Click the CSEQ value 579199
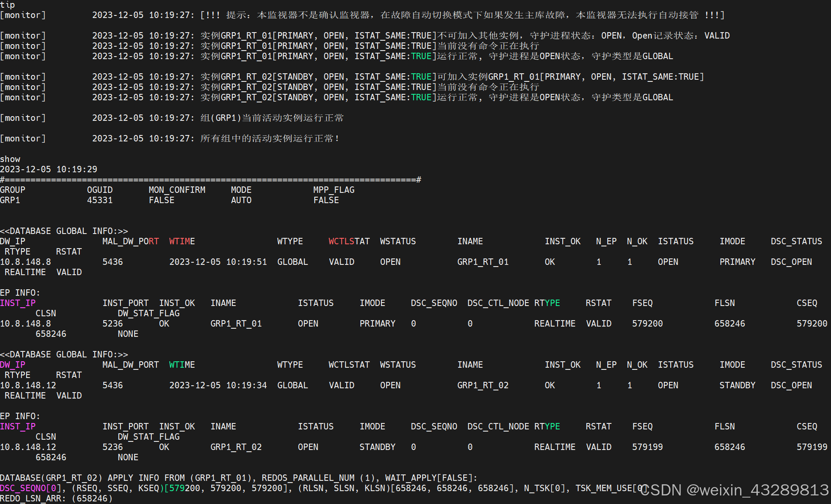 [x=812, y=447]
